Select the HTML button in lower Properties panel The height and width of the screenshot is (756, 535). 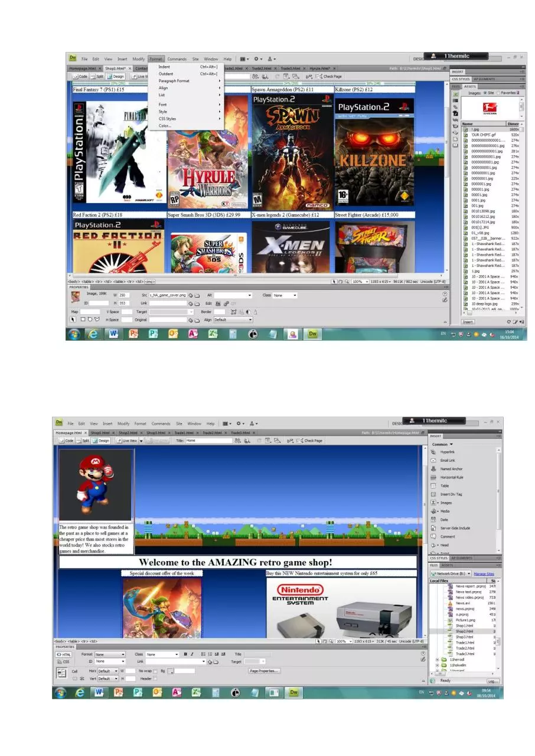click(x=64, y=654)
